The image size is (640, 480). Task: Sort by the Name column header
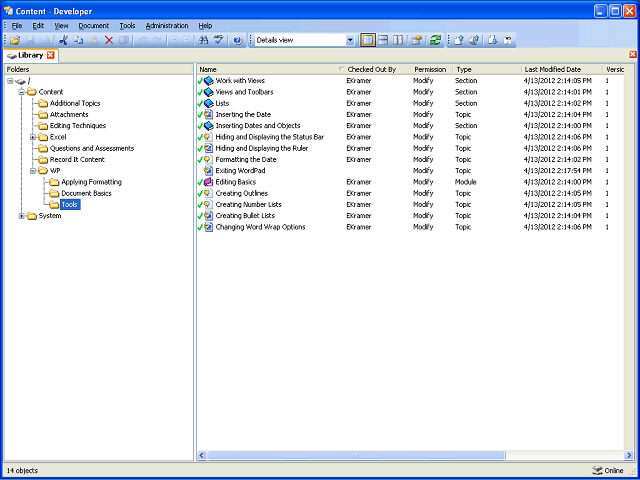point(271,69)
